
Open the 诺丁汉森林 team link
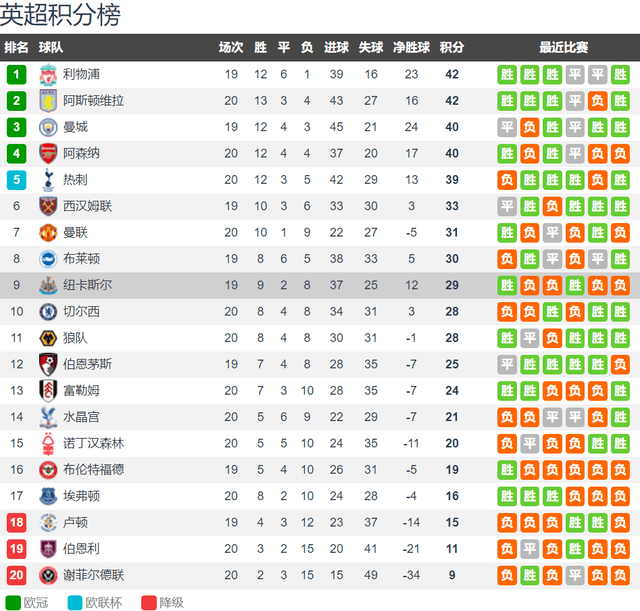point(93,443)
